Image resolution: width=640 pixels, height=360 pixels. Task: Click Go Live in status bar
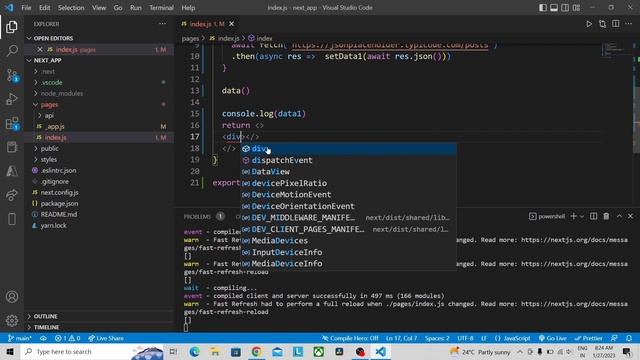coord(552,338)
